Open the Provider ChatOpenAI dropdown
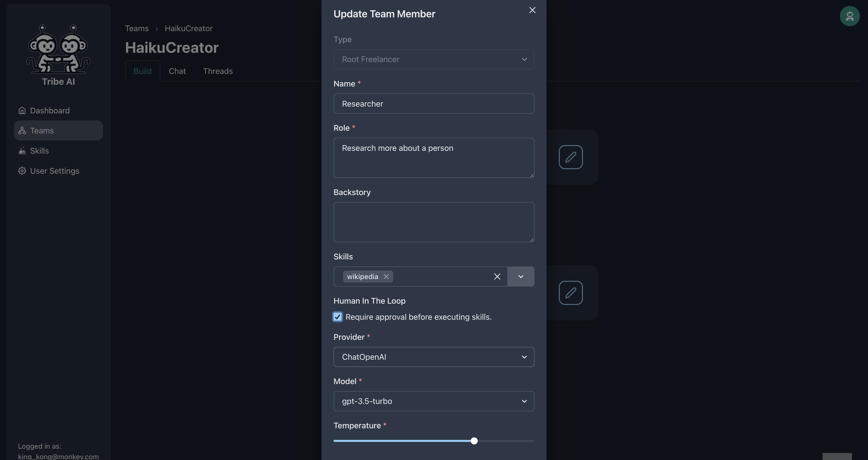868x460 pixels. 433,357
